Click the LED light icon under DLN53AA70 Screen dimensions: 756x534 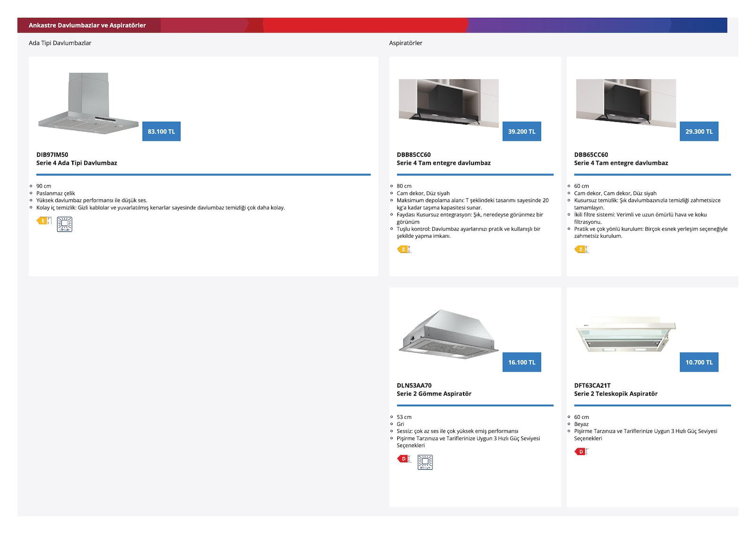point(425,462)
